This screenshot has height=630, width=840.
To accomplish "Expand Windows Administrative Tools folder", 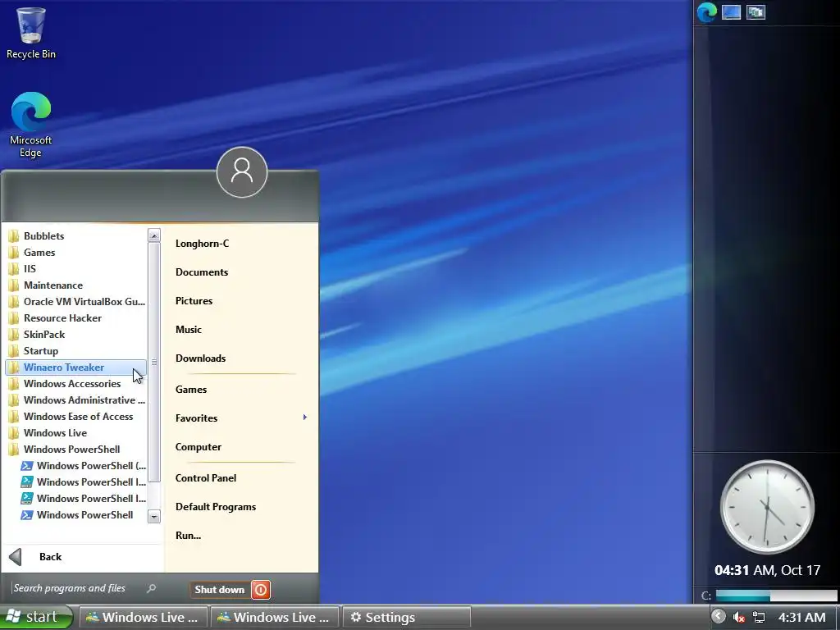I will click(75, 400).
